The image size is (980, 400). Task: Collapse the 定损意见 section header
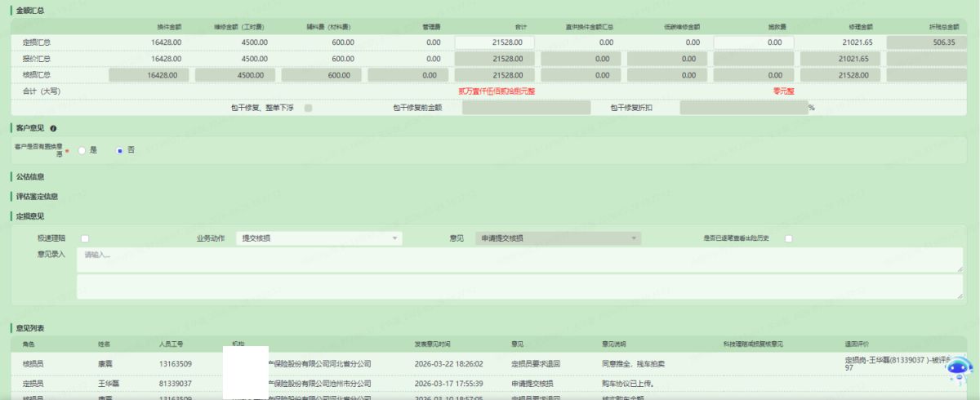pyautogui.click(x=30, y=216)
